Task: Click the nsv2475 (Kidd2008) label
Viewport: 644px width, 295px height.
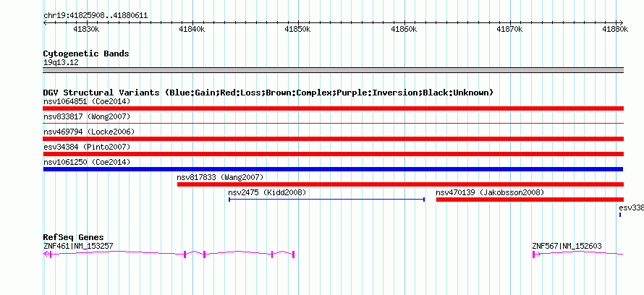Action: [268, 192]
